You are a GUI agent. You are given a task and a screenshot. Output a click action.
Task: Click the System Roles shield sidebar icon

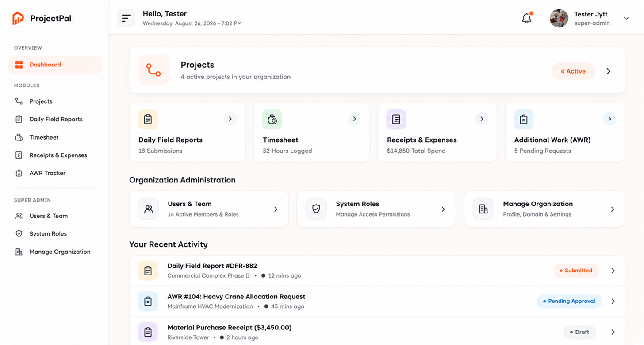click(x=19, y=234)
